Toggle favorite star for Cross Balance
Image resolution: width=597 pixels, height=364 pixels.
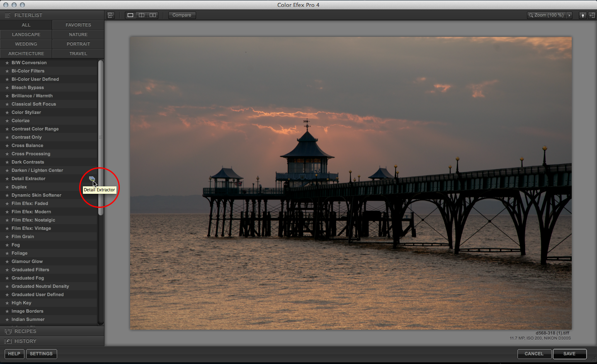point(7,146)
